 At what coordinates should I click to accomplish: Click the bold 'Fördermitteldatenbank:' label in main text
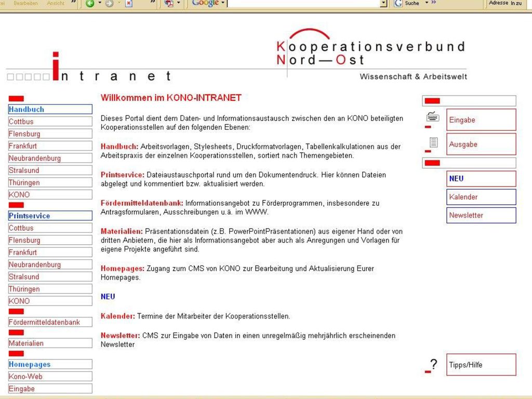pos(142,203)
